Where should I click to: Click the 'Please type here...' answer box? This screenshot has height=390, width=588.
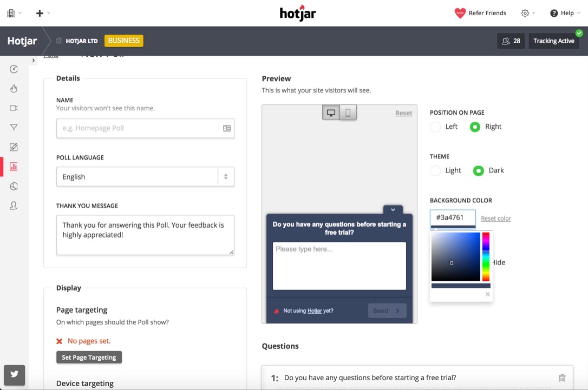(339, 266)
